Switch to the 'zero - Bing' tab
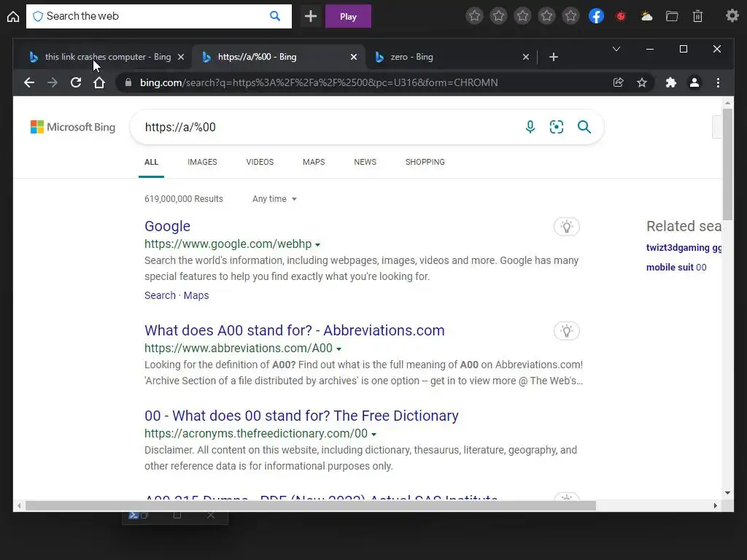 452,57
